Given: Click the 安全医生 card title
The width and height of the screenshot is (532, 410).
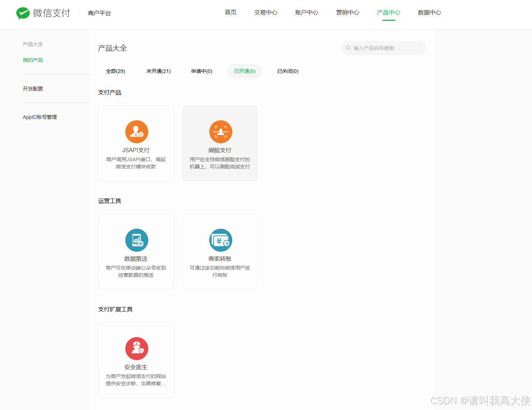Looking at the screenshot, I should 136,367.
